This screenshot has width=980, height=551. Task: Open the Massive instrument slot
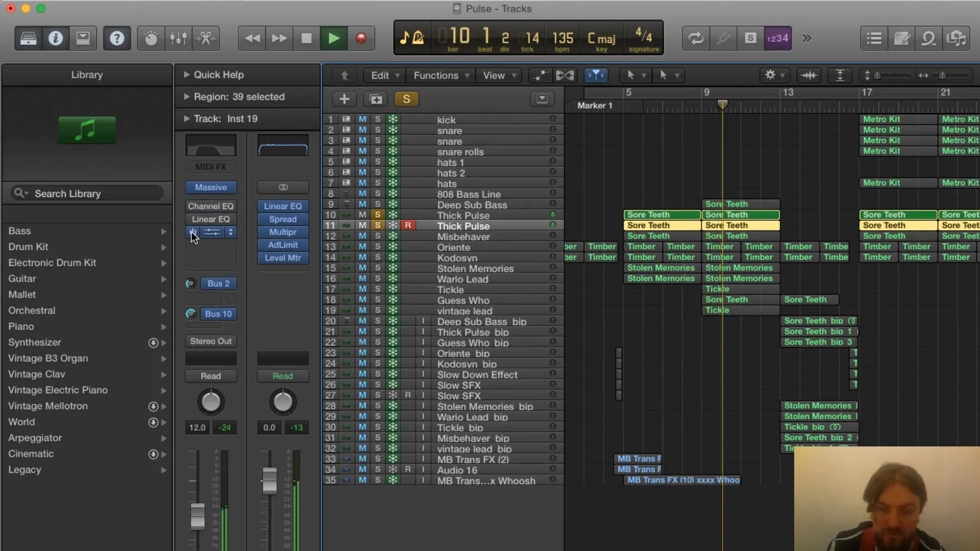211,187
